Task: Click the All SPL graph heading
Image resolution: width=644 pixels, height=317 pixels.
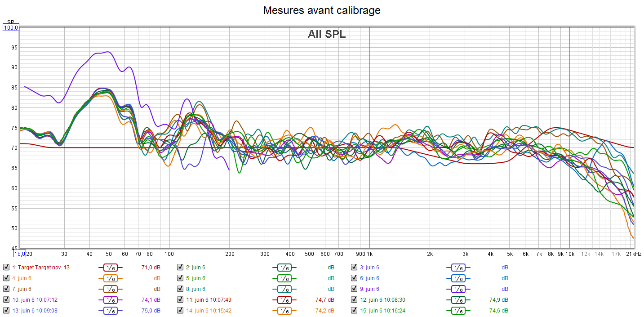Action: click(x=327, y=34)
